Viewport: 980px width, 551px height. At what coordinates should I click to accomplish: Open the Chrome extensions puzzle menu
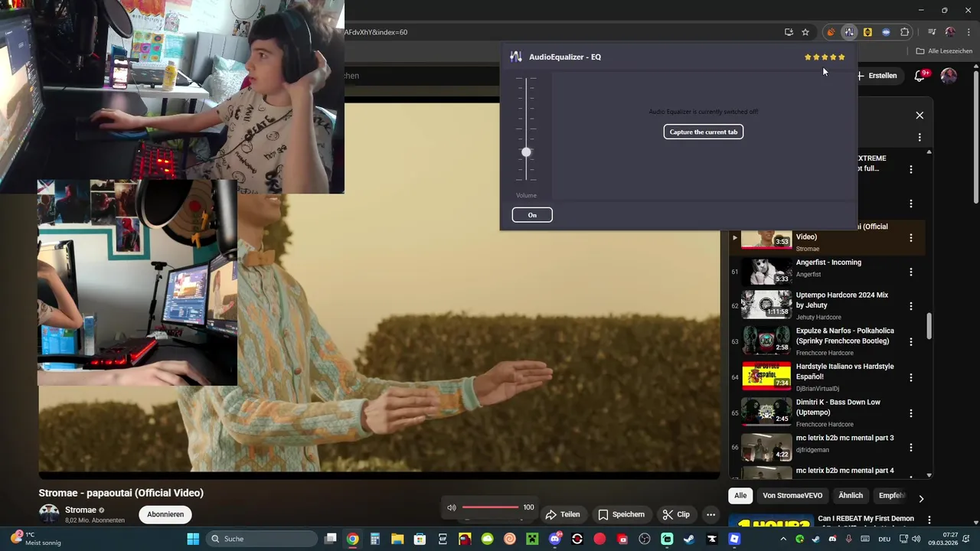click(904, 32)
